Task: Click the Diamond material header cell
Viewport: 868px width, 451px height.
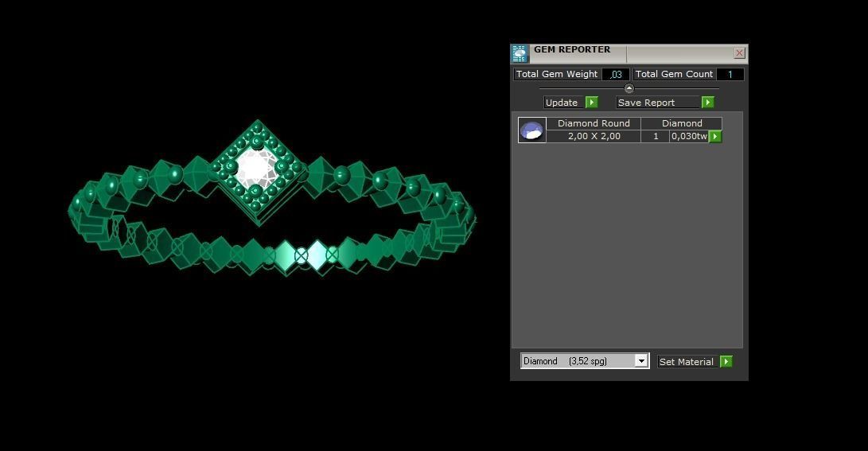Action: point(682,123)
